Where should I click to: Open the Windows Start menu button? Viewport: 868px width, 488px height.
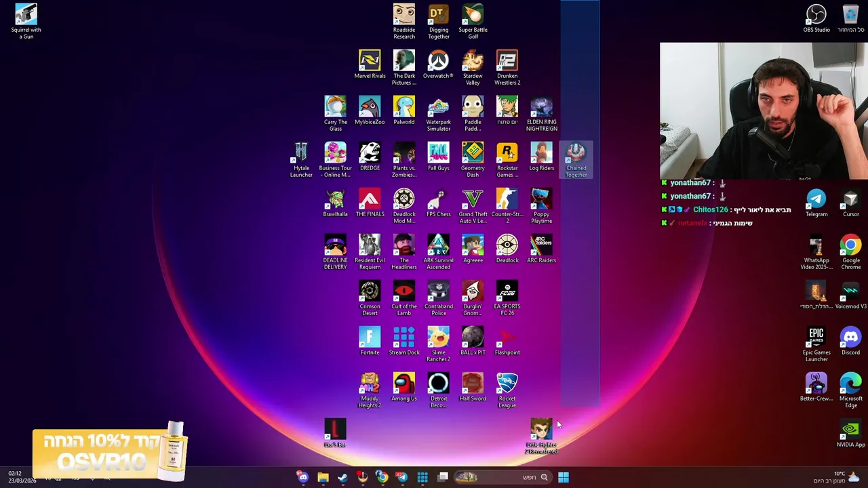pyautogui.click(x=563, y=477)
